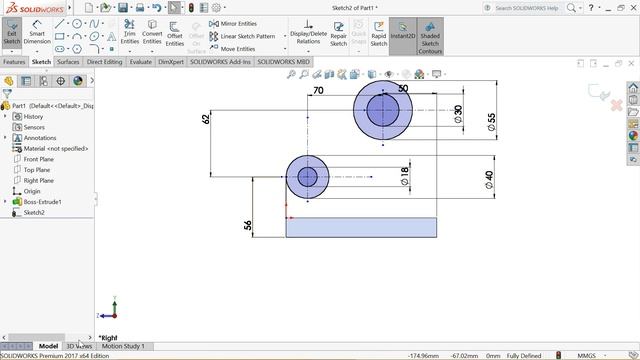Click the Offset Entities tool
Viewport: 640px width, 360px height.
pyautogui.click(x=174, y=33)
